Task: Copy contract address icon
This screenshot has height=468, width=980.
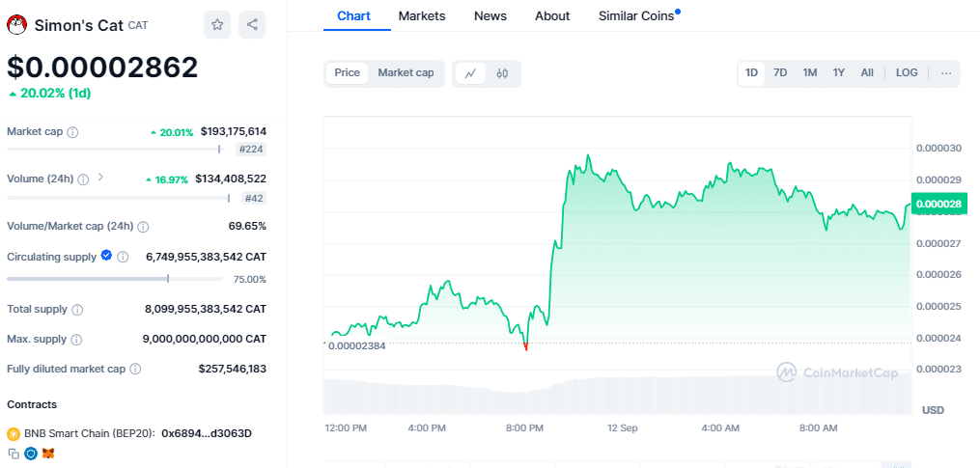Action: pyautogui.click(x=14, y=454)
